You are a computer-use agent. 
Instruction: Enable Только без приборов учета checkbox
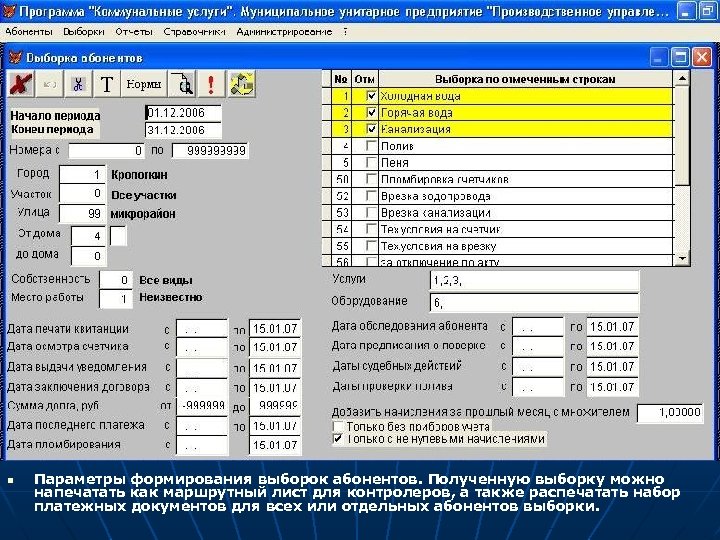tap(338, 427)
